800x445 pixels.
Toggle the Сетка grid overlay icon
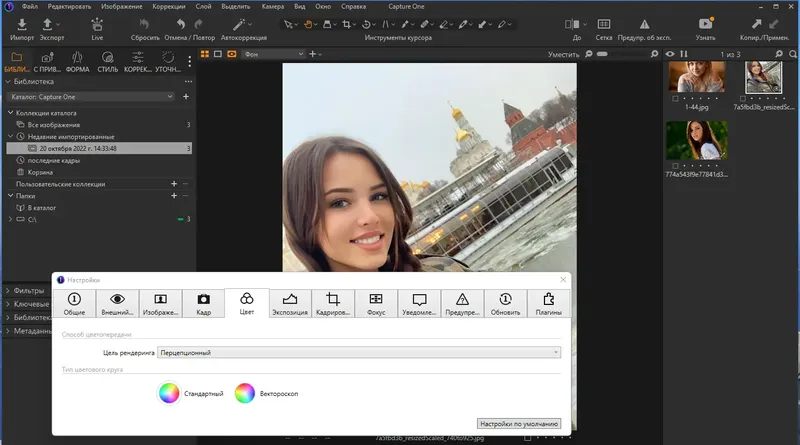click(x=603, y=24)
